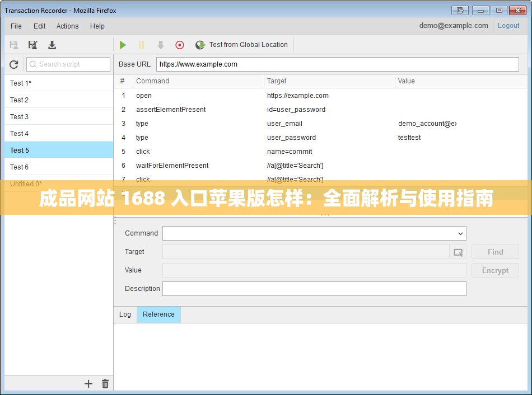Image resolution: width=532 pixels, height=395 pixels.
Task: Click the Encrypt button
Action: [494, 270]
